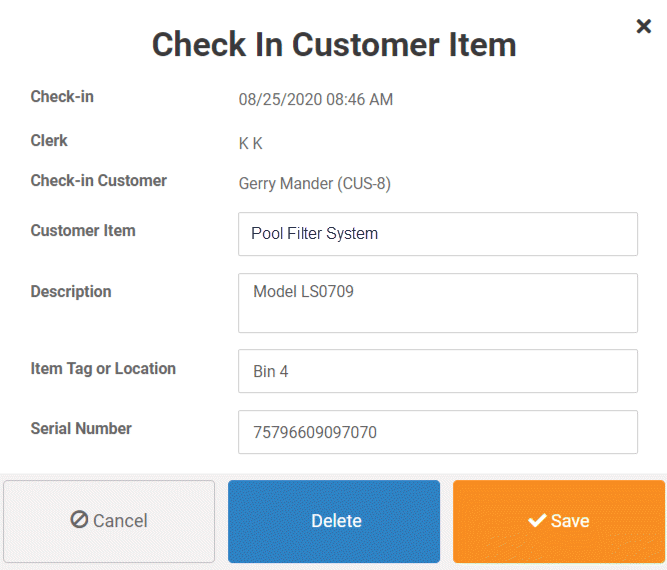Click the Check In Customer Item heading

click(334, 45)
